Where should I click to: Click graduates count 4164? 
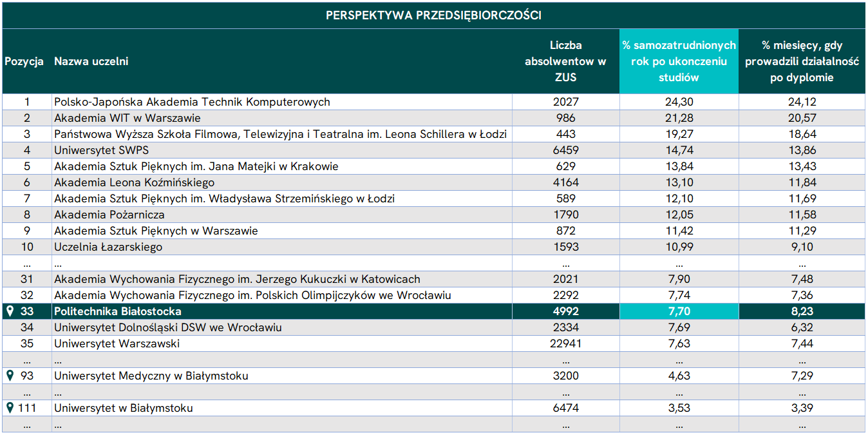coord(565,182)
